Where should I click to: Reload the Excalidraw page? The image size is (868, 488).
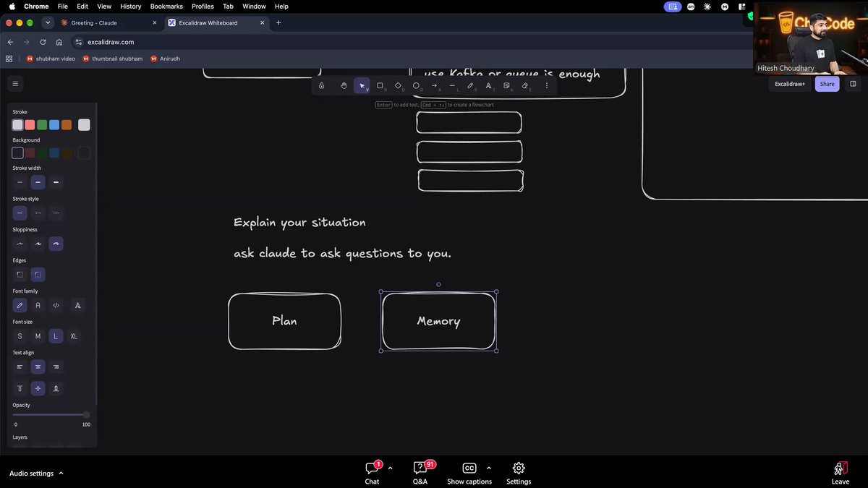(43, 42)
